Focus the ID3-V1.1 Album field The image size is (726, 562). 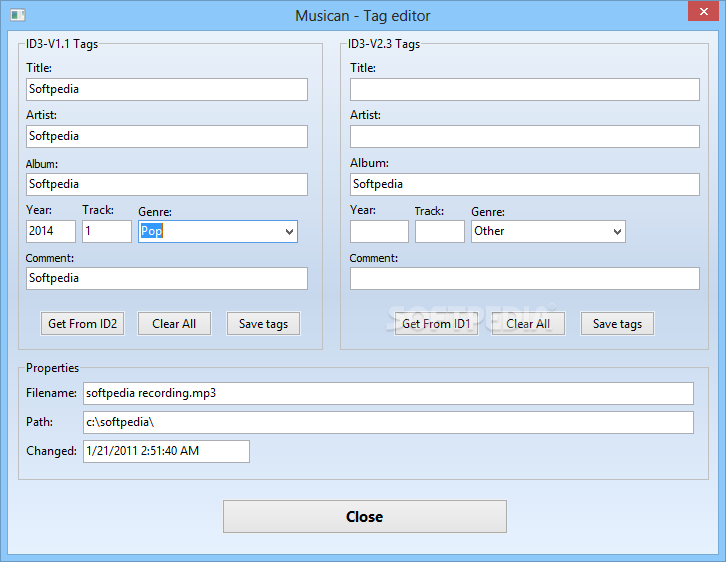[x=167, y=184]
